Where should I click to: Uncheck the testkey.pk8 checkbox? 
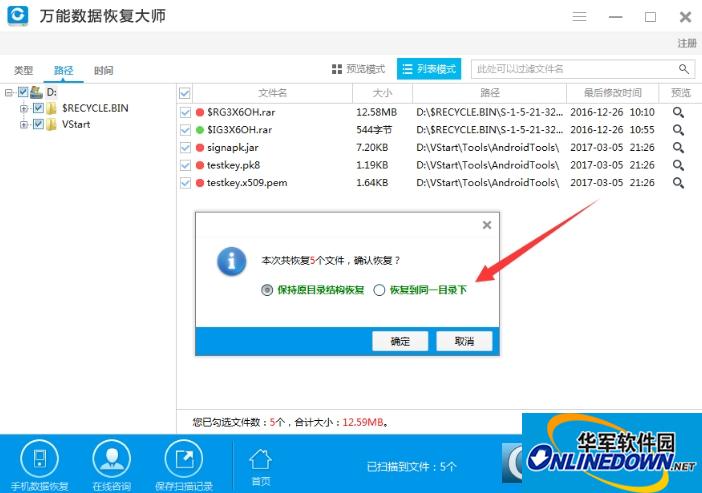click(185, 165)
